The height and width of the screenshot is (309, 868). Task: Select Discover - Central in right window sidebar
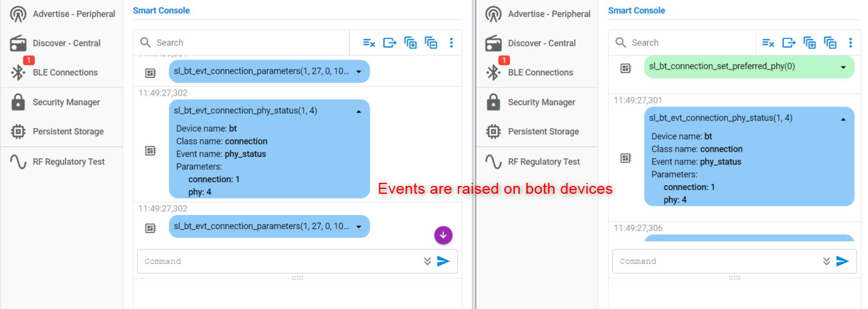542,43
